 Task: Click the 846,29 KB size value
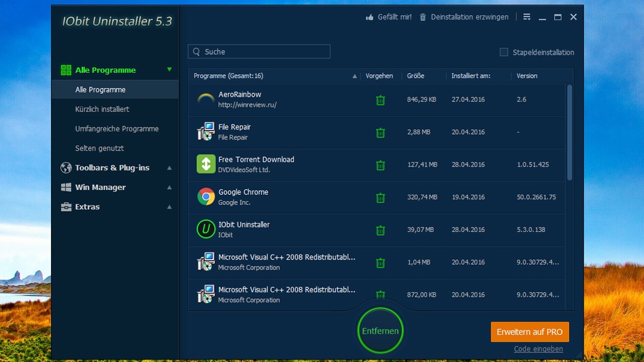click(x=422, y=100)
